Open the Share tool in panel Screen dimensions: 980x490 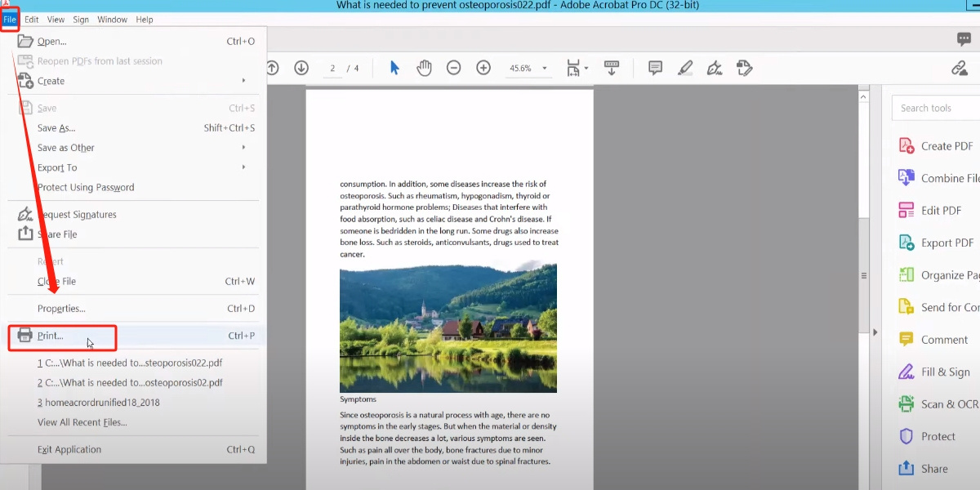pos(924,469)
